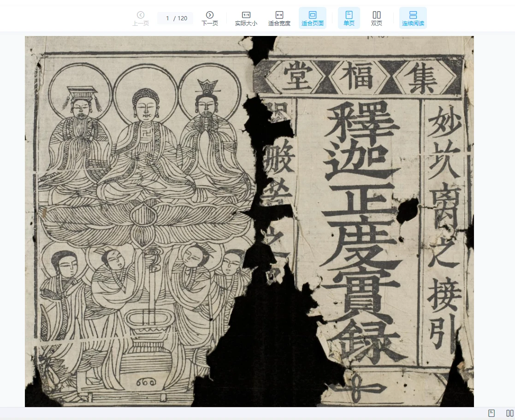Screen dimensions: 515x420
Task: Toggle continuous reading mode (连续阅读)
Action: 413,18
